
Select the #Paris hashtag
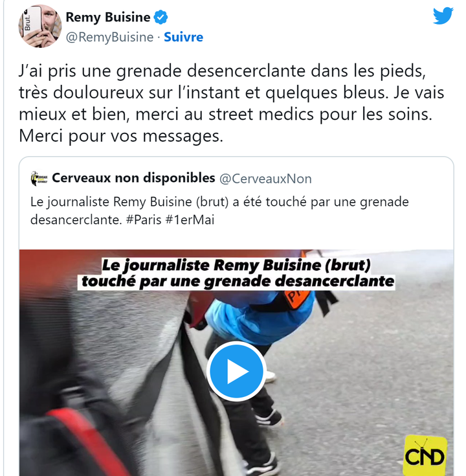[x=144, y=220]
